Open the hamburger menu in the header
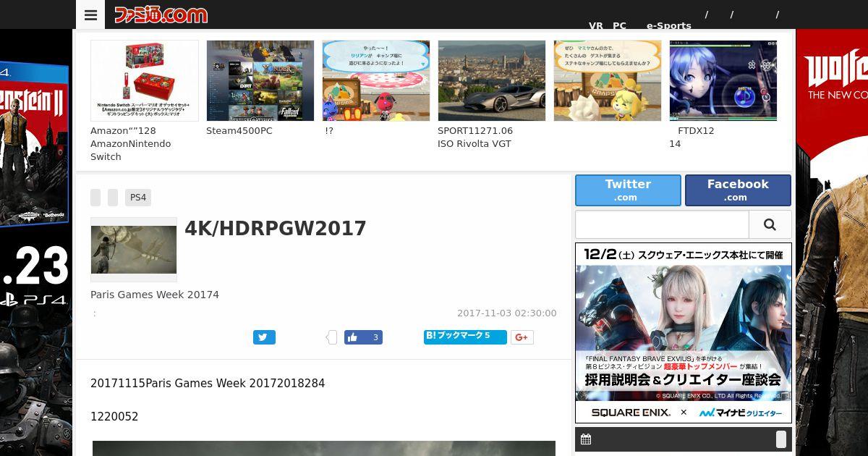The width and height of the screenshot is (868, 456). click(x=90, y=14)
